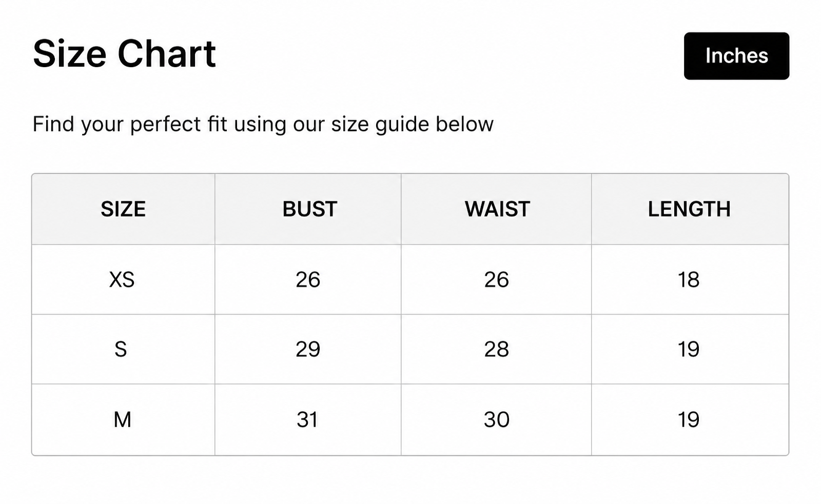This screenshot has height=504, width=821.
Task: Select the S size row label
Action: click(121, 350)
